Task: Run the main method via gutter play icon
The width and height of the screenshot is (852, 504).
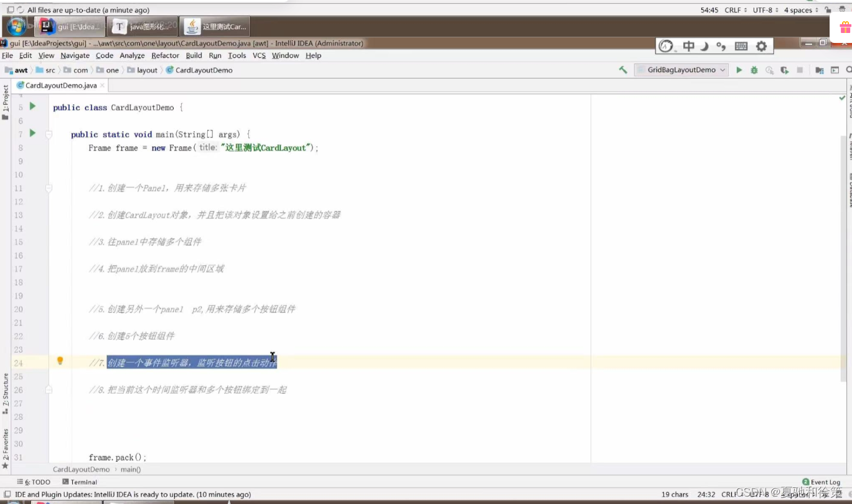Action: coord(32,134)
